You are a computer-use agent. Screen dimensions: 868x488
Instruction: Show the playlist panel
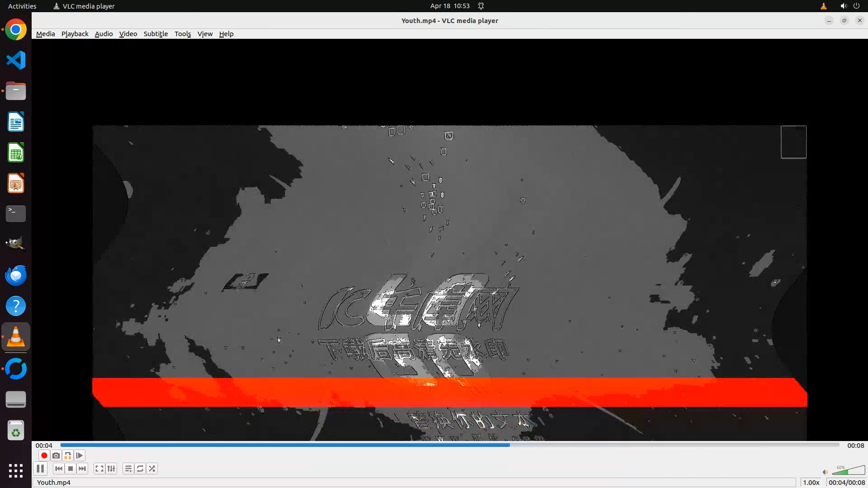pyautogui.click(x=128, y=469)
